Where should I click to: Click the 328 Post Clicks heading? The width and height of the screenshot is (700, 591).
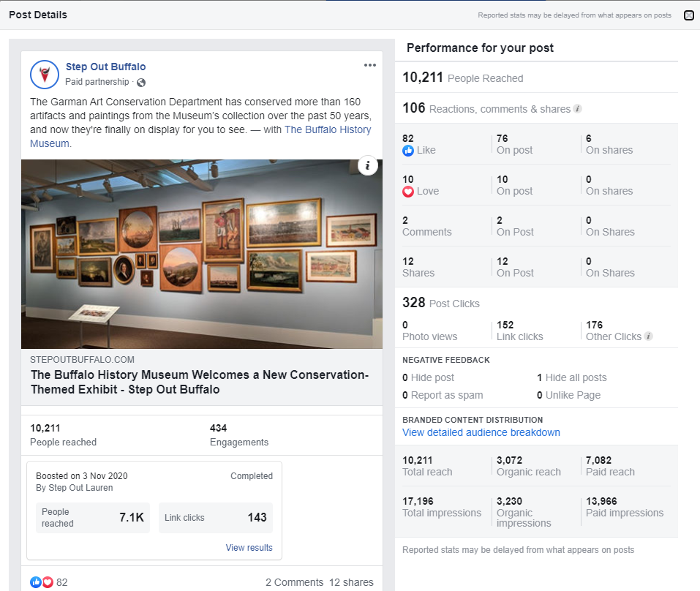pyautogui.click(x=441, y=303)
